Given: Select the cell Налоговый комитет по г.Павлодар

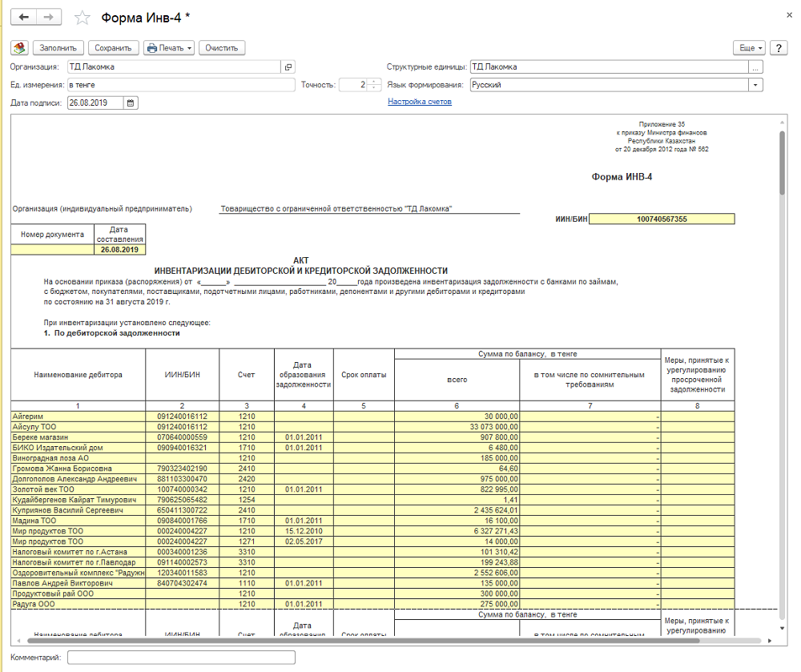Looking at the screenshot, I should 78,562.
